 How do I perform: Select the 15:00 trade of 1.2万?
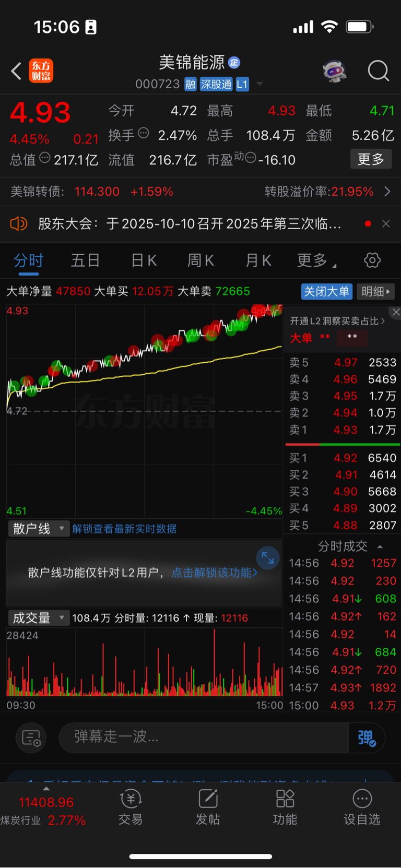coord(343,706)
